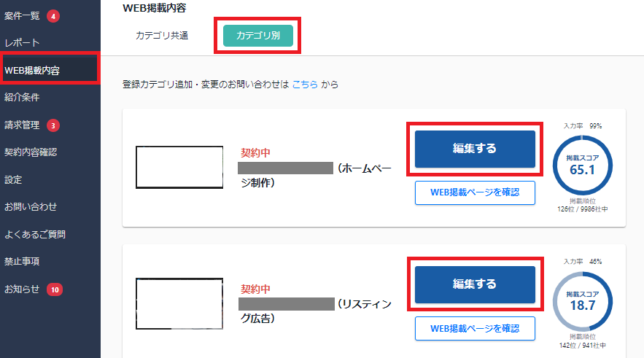Image resolution: width=644 pixels, height=358 pixels.
Task: Open 契約内容確認 from the sidebar
Action: pyautogui.click(x=31, y=152)
